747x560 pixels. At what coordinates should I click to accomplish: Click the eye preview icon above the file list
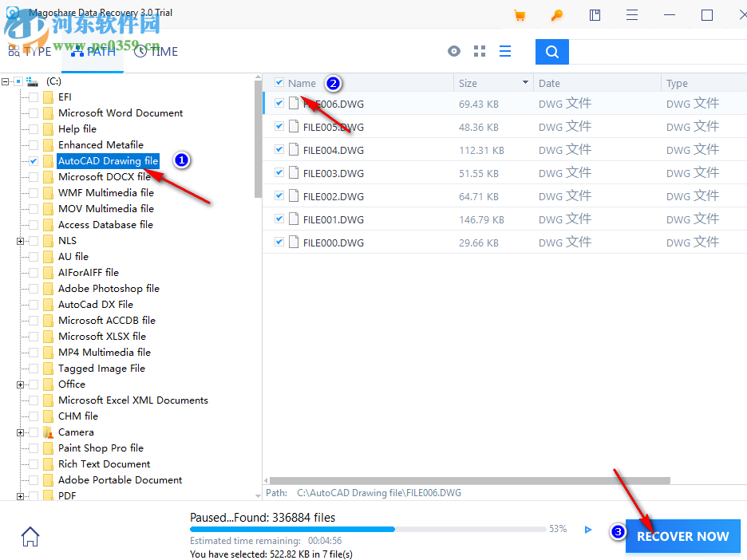tap(453, 51)
